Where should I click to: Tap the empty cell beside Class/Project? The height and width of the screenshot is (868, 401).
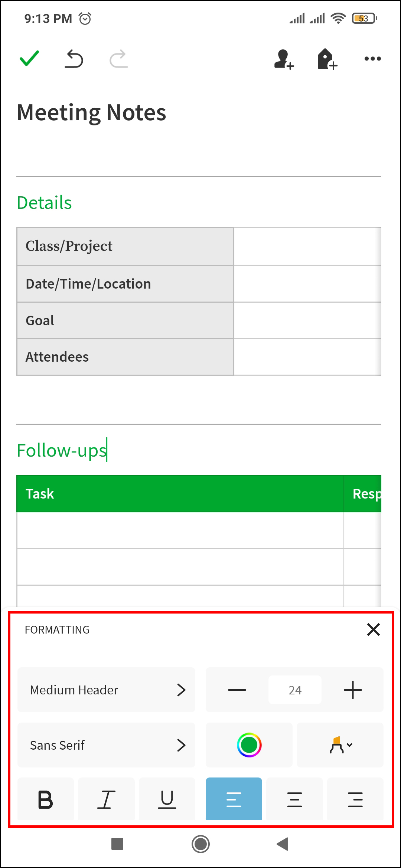tap(307, 246)
